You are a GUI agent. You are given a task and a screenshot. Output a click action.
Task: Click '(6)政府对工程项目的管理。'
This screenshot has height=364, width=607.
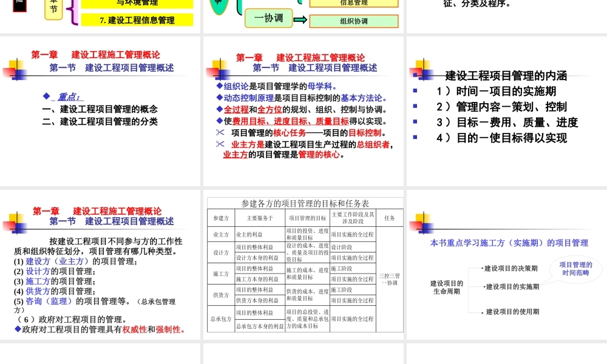click(72, 320)
